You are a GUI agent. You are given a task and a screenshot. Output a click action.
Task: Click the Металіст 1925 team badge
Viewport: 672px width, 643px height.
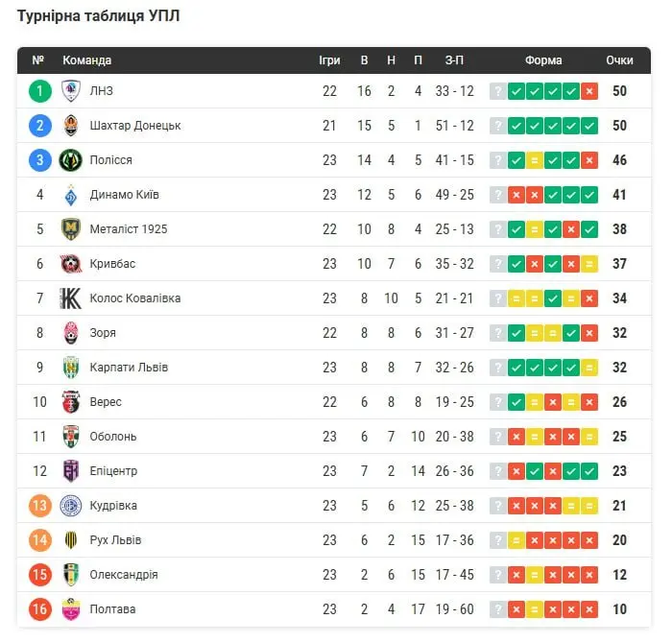(x=71, y=229)
